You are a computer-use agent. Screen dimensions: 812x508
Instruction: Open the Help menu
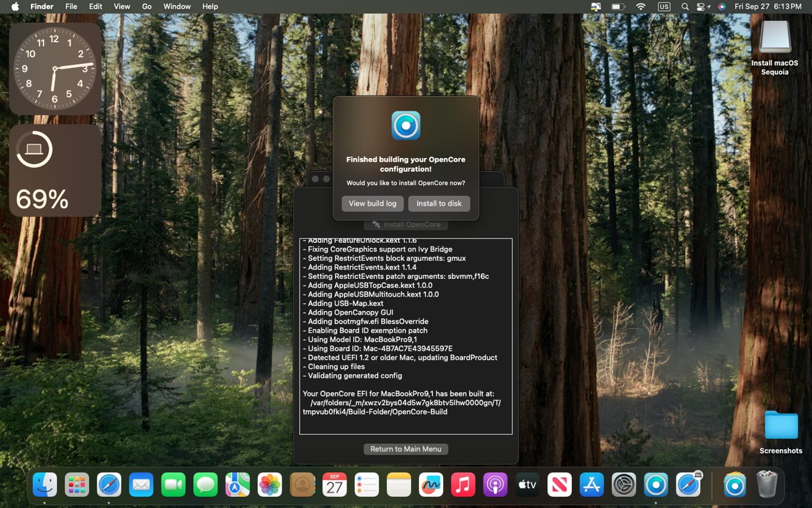click(x=210, y=6)
